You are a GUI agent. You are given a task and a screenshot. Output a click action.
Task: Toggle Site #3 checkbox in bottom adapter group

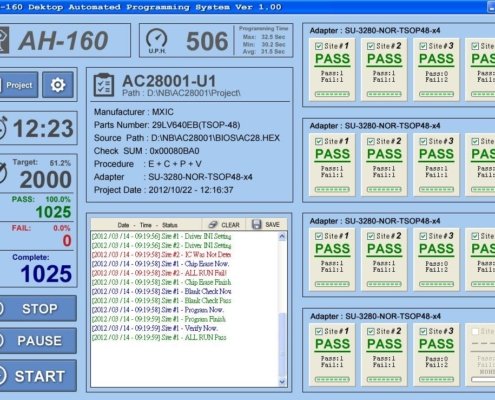click(x=423, y=331)
